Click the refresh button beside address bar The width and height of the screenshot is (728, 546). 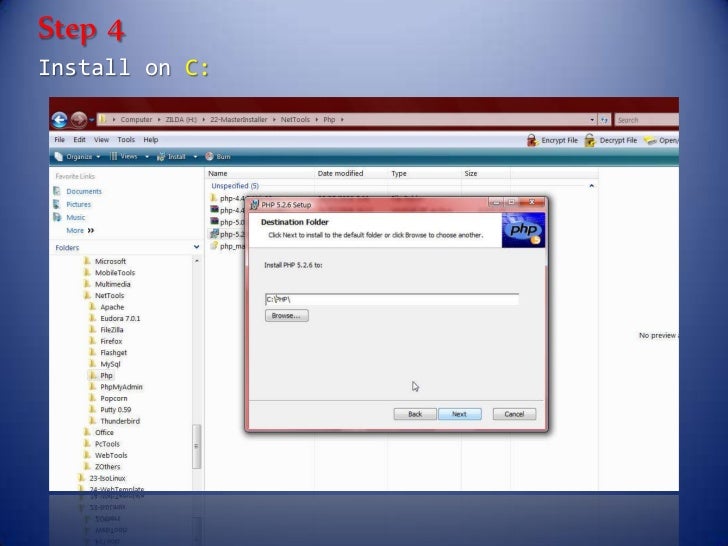tap(604, 120)
